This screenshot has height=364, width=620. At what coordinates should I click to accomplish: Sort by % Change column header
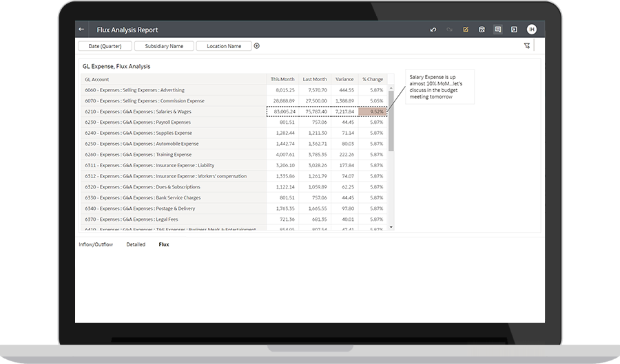pos(373,79)
